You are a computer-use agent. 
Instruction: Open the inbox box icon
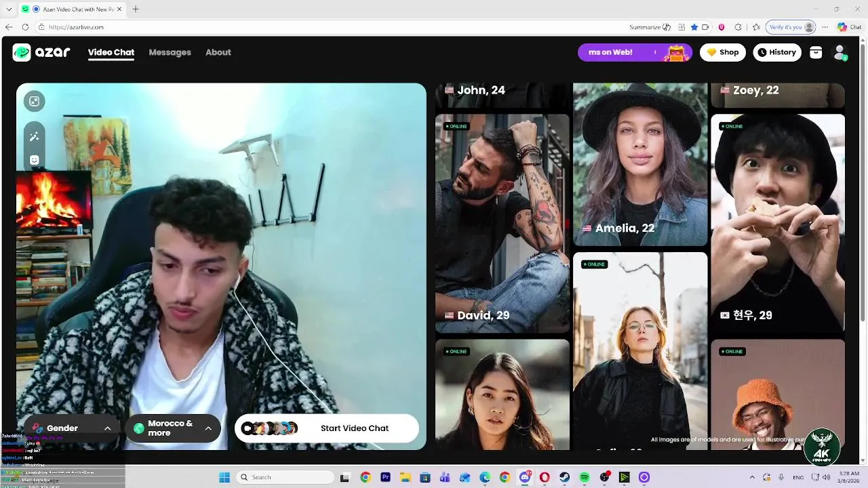click(816, 52)
